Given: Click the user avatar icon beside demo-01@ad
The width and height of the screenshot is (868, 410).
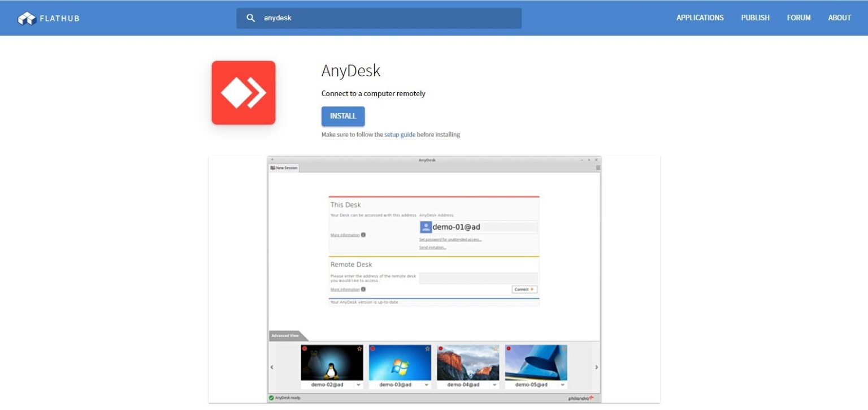Looking at the screenshot, I should 426,227.
